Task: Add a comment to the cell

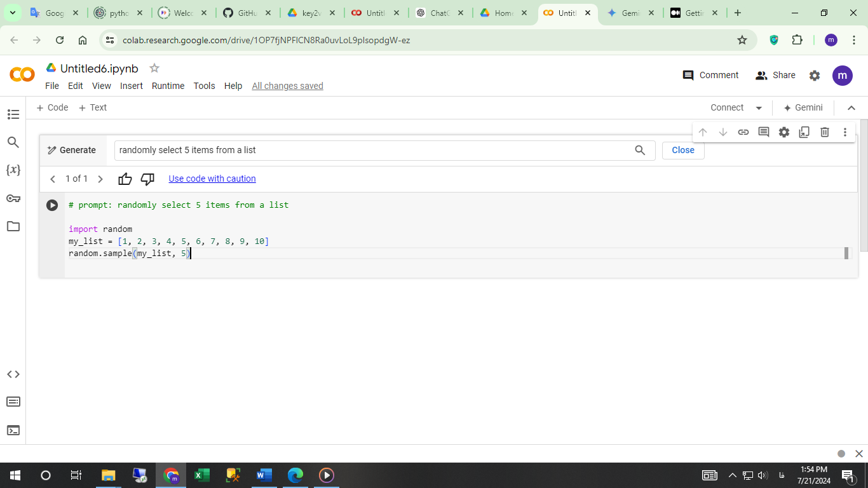Action: point(764,132)
